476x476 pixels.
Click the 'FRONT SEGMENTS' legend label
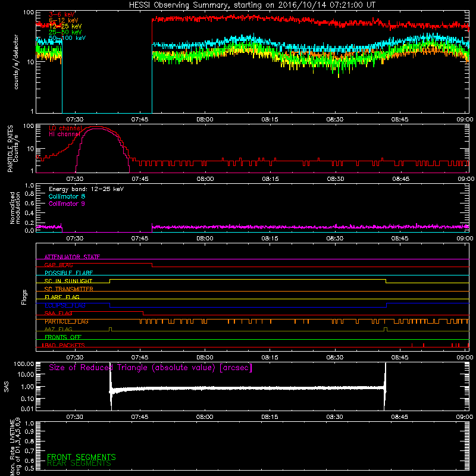click(82, 457)
